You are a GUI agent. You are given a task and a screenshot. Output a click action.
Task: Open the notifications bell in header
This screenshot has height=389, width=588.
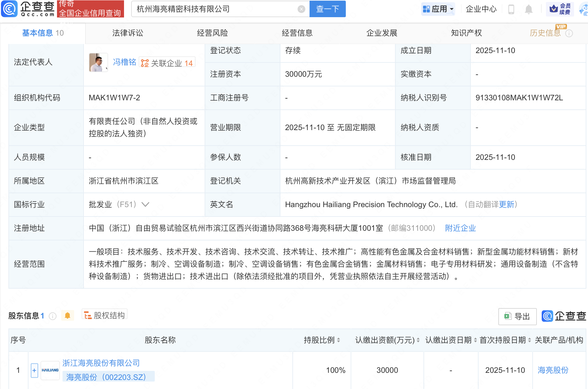click(528, 9)
